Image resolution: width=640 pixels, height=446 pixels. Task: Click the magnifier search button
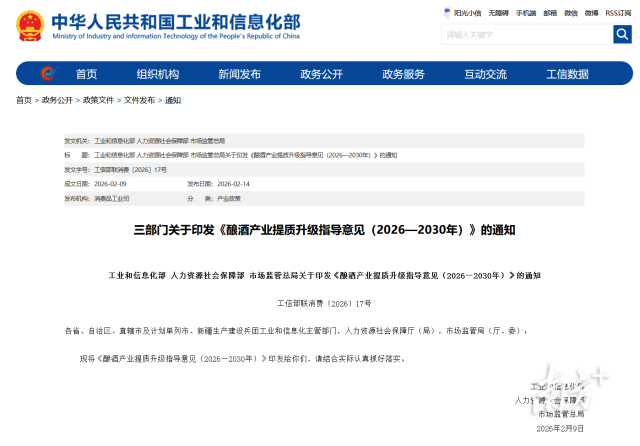(622, 34)
